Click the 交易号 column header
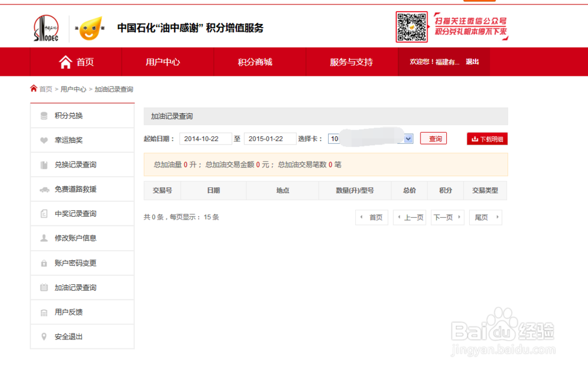Screen dimensions: 588x370 (162, 190)
